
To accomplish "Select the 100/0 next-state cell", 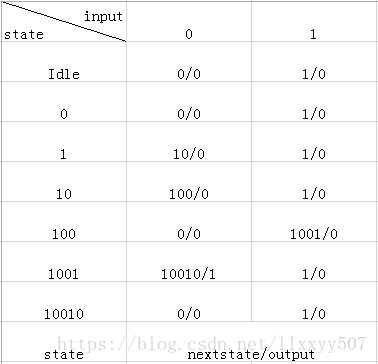I will (189, 182).
